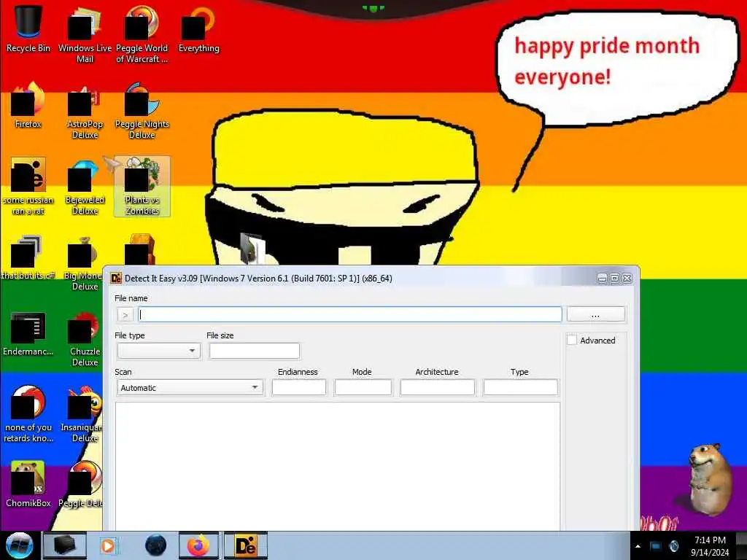Open Peggle World of Warcraft shortcut
This screenshot has height=560, width=747.
click(x=142, y=34)
